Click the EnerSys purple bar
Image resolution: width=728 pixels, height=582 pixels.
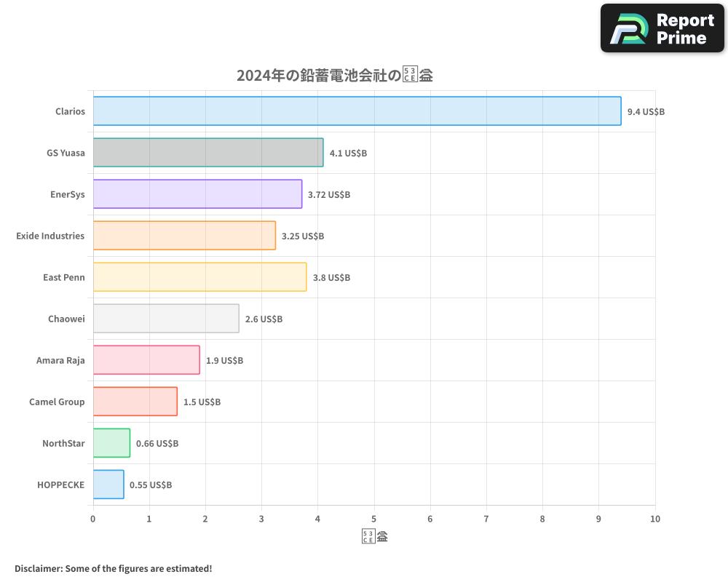[x=197, y=194]
